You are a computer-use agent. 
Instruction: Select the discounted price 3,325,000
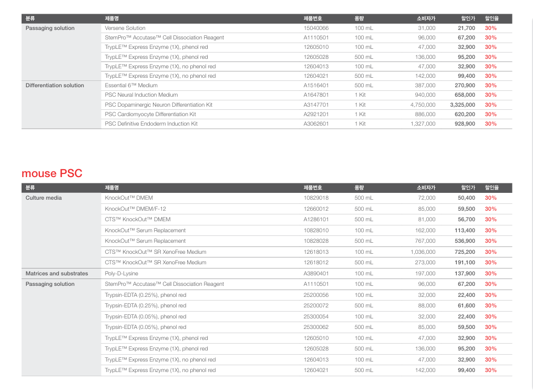(x=462, y=105)
